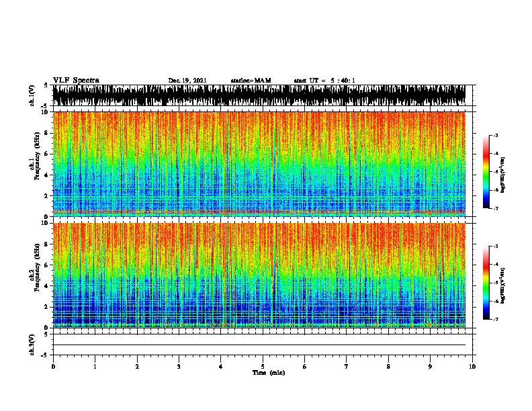Click the "3" tick label on the time axis
The image size is (532, 411).
click(179, 367)
